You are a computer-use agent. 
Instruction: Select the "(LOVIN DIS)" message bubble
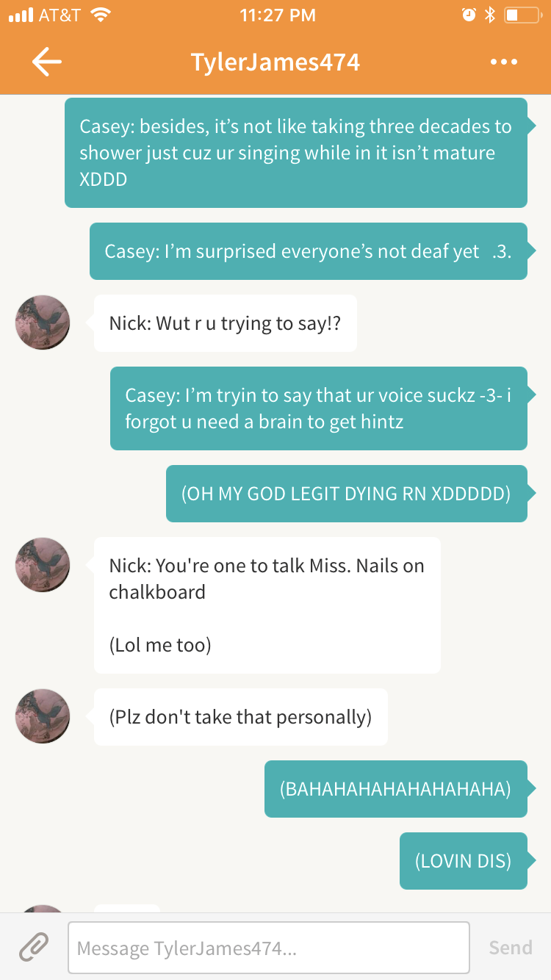[x=464, y=861]
